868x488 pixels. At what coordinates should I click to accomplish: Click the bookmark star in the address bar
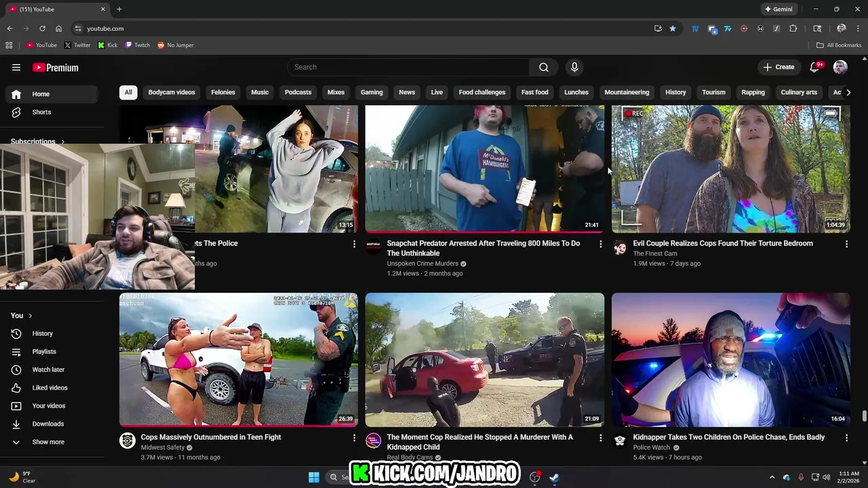pos(673,28)
